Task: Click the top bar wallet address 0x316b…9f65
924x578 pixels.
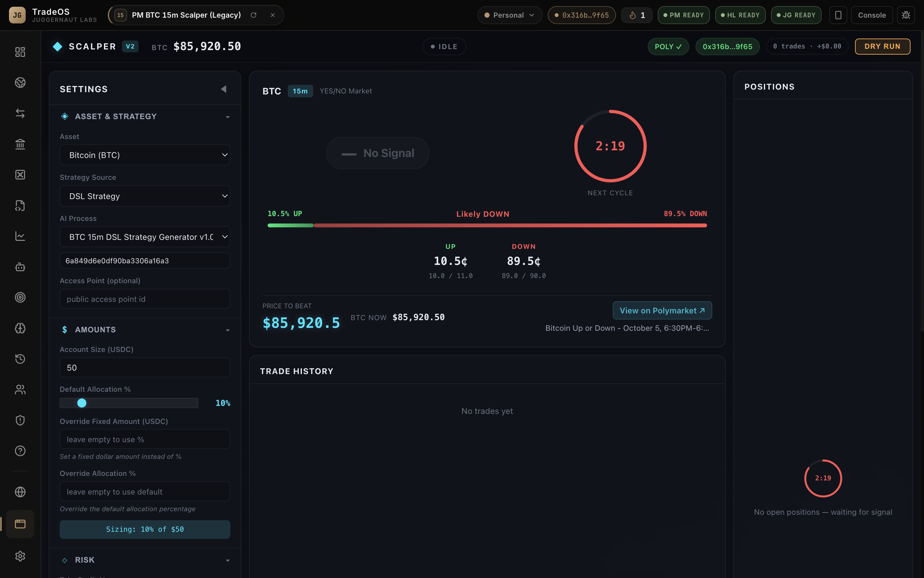Action: [581, 15]
